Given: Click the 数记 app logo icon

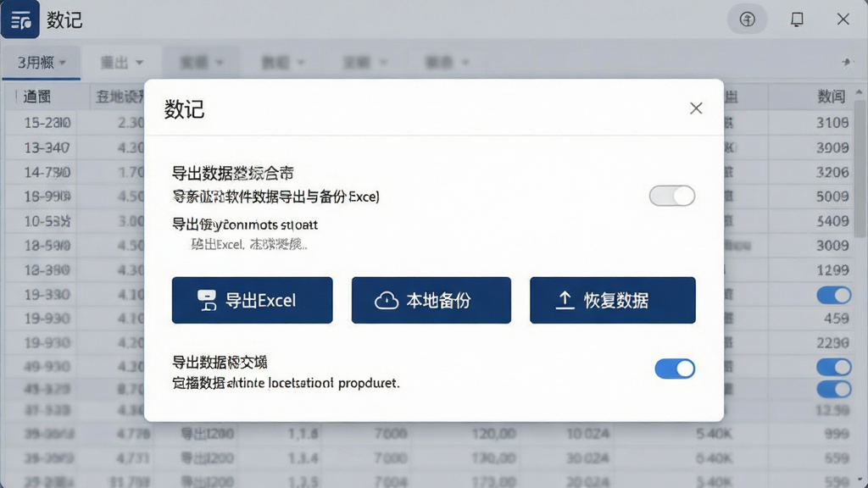Looking at the screenshot, I should [20, 19].
